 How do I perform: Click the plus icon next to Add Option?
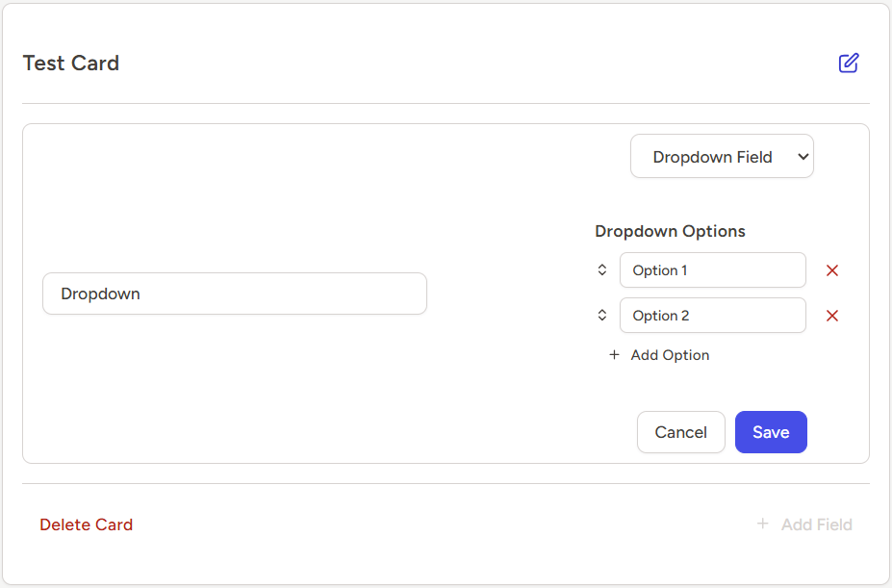(x=614, y=355)
